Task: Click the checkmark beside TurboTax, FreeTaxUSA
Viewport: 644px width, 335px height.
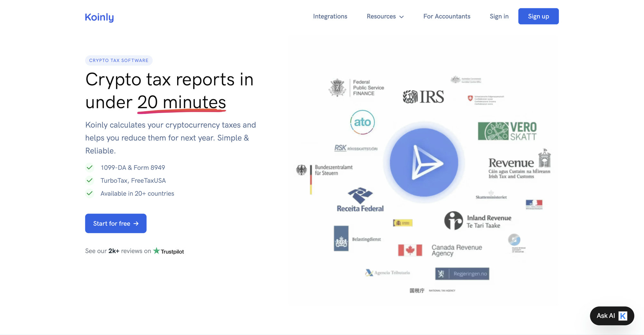Action: click(x=90, y=180)
